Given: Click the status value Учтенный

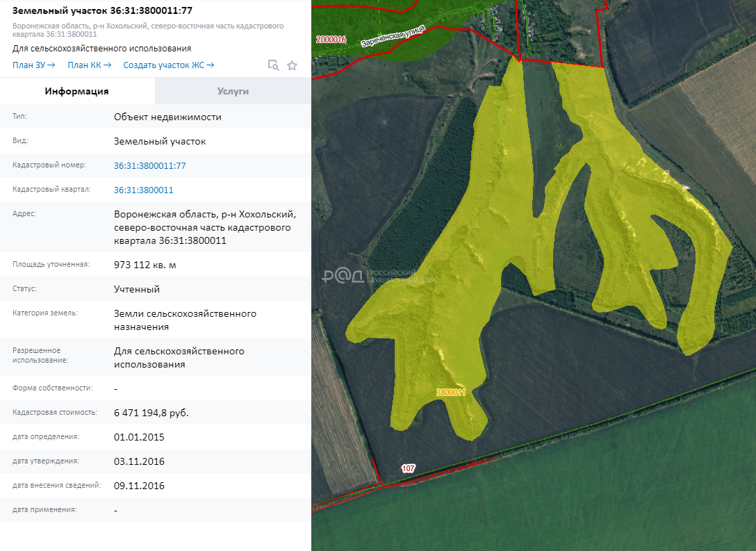Looking at the screenshot, I should (137, 289).
